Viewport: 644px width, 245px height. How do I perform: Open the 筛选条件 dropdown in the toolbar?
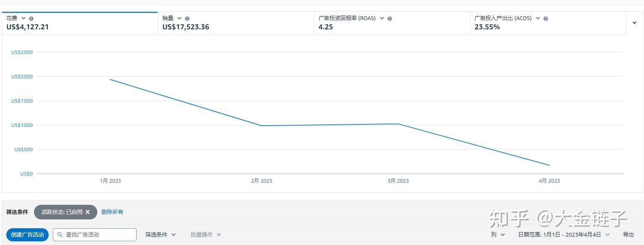(x=161, y=235)
